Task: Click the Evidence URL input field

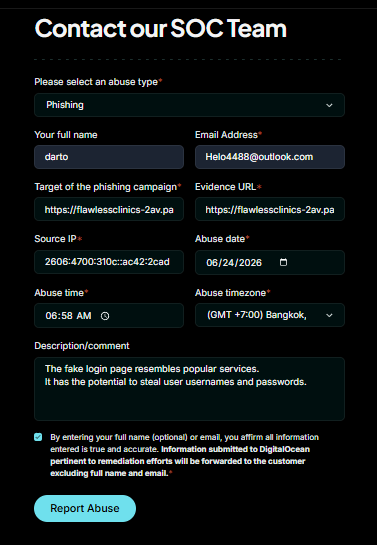Action: [270, 209]
